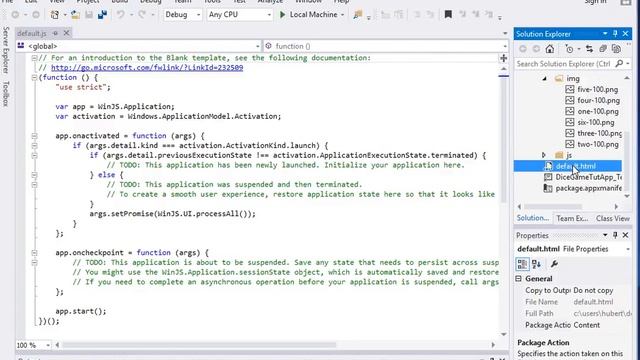Collapse the app.onactivated function outline
The height and width of the screenshot is (360, 640).
(35, 136)
